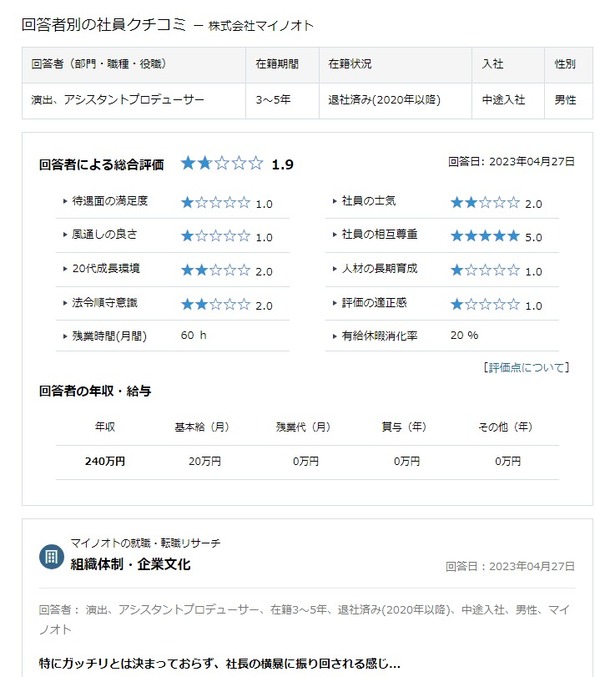Click the 0万円 value under 残業代（月）
600x677 pixels.
306,462
